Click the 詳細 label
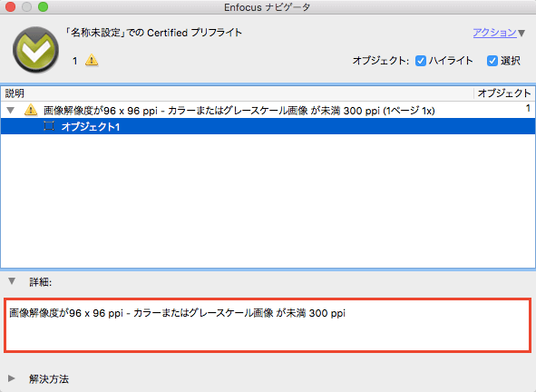 (40, 282)
